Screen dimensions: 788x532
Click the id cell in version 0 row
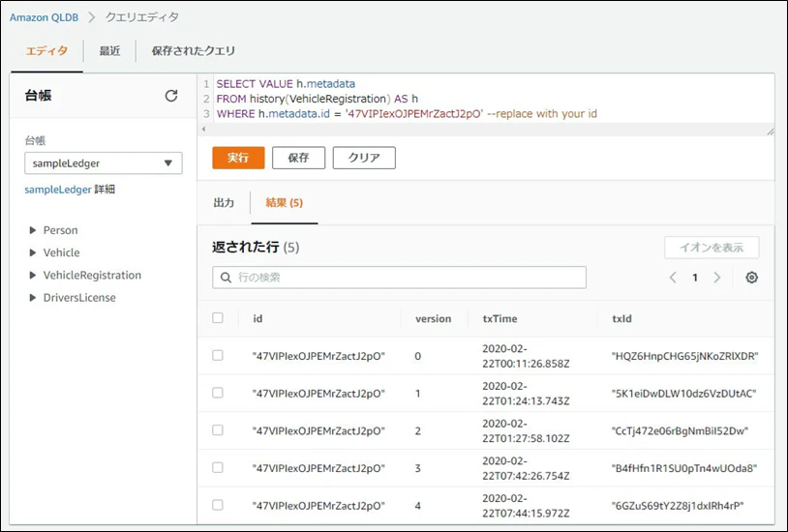318,356
